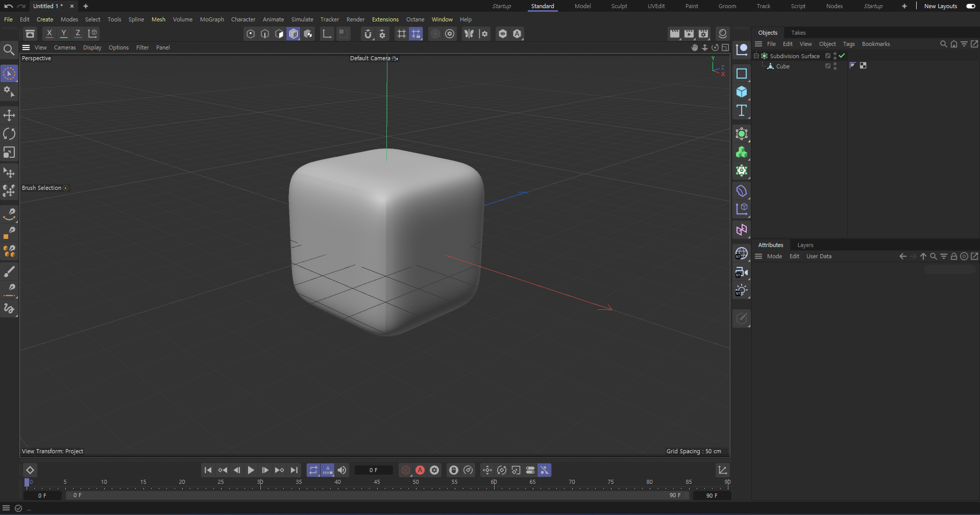Open status bar hamburger menu
980x515 pixels.
6,508
